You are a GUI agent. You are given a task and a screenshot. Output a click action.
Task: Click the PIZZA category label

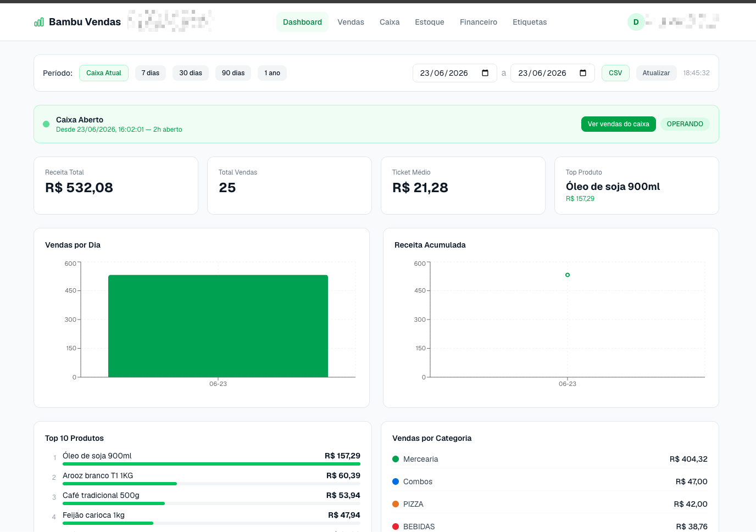tap(413, 504)
